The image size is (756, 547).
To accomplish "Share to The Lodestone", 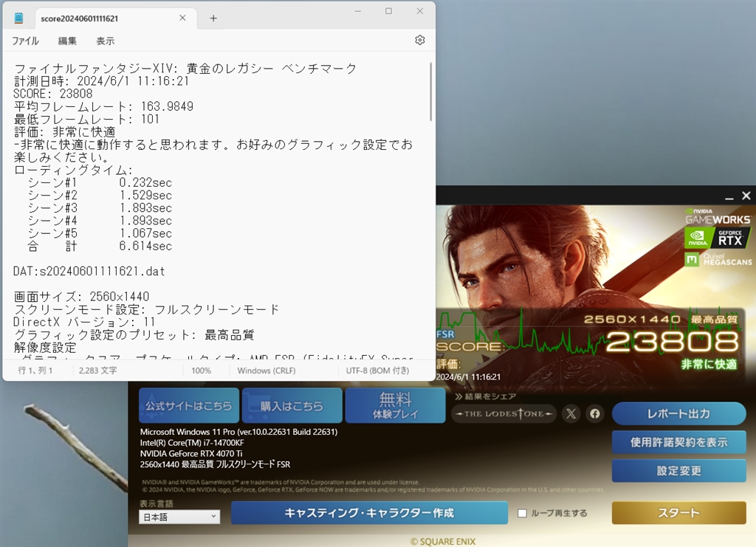I will tap(504, 413).
